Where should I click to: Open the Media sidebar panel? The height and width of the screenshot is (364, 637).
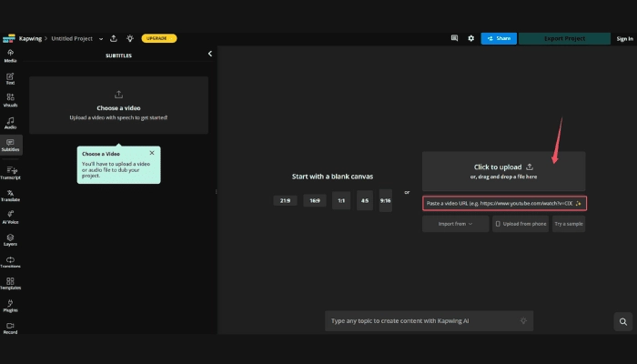pos(10,56)
